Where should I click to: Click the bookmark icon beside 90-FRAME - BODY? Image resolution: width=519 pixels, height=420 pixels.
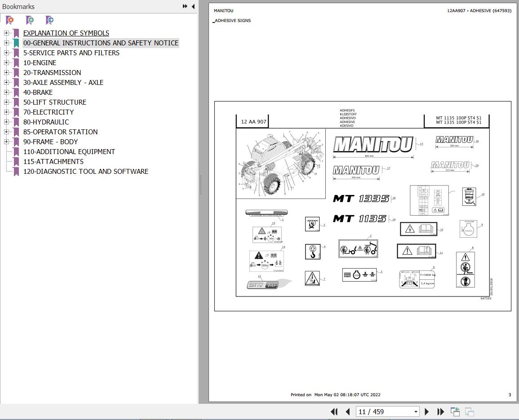(x=16, y=142)
